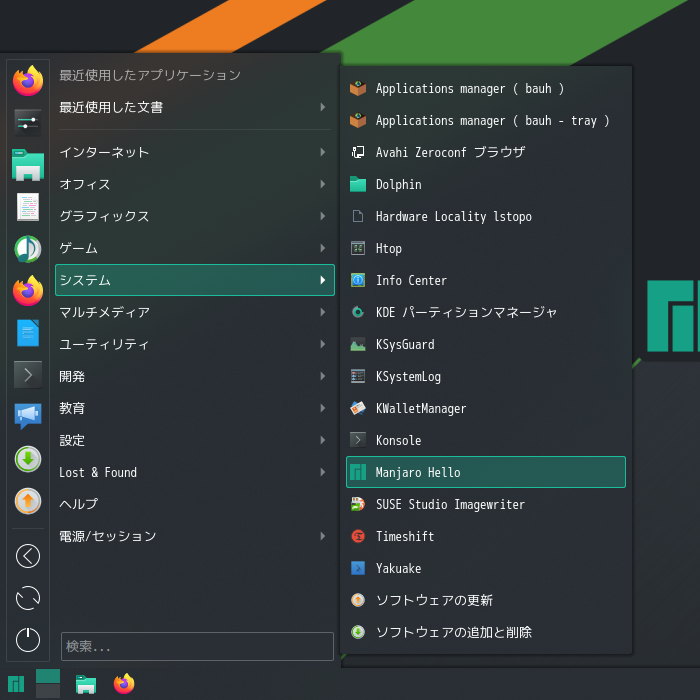The width and height of the screenshot is (700, 700).
Task: Expand the マルチメディア submenu arrow
Action: pos(322,312)
